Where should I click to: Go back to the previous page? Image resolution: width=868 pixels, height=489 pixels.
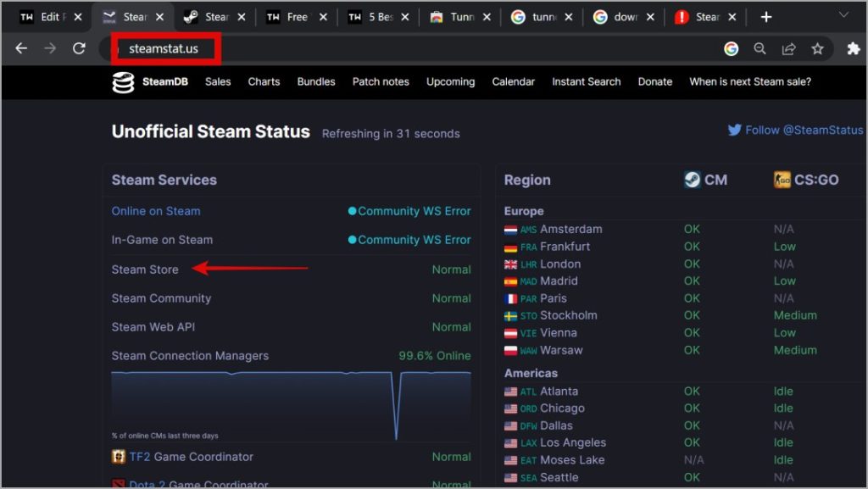tap(21, 48)
